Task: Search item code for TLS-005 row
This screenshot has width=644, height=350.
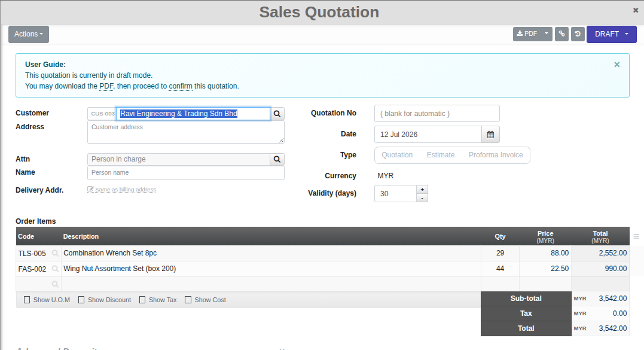Action: coord(55,254)
